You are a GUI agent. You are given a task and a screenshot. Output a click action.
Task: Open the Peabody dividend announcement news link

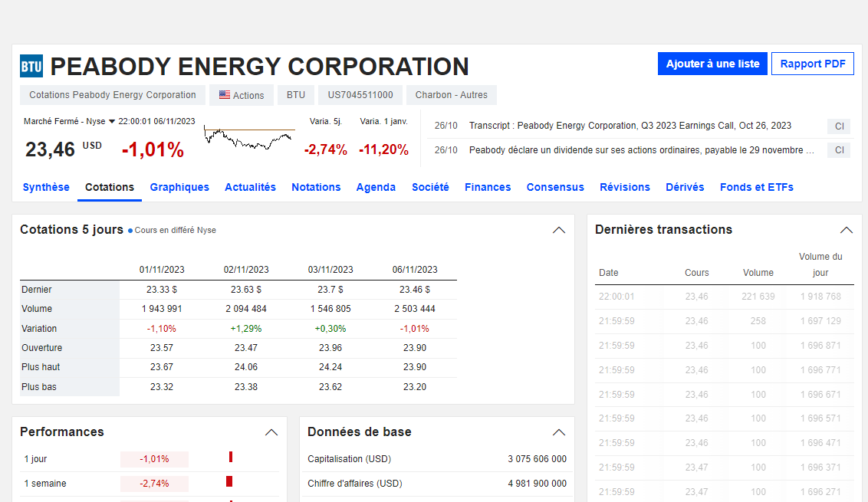641,150
